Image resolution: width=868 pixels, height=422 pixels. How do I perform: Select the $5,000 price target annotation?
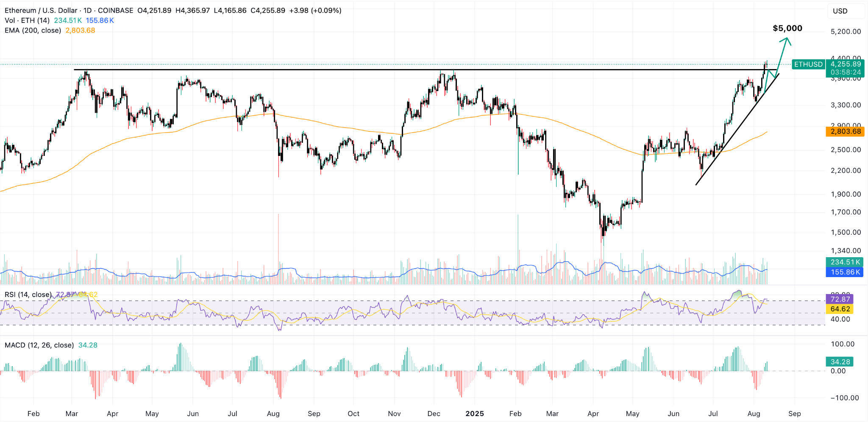pos(787,28)
